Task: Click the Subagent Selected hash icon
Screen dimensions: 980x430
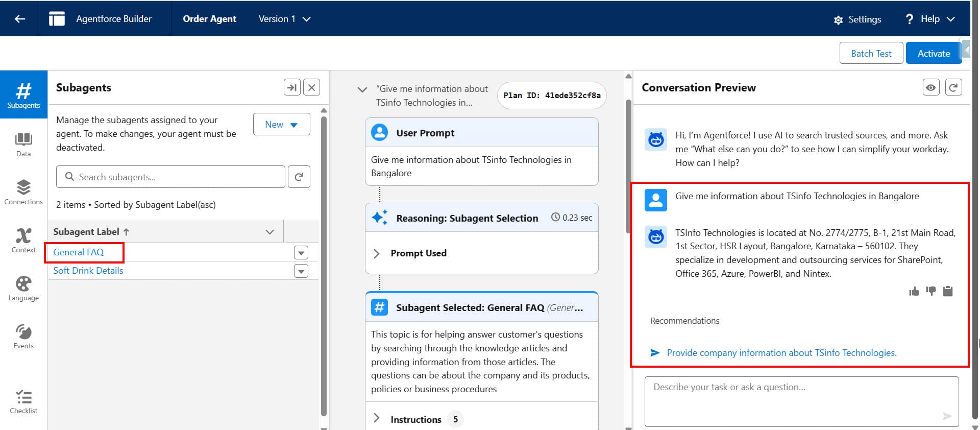Action: 379,307
